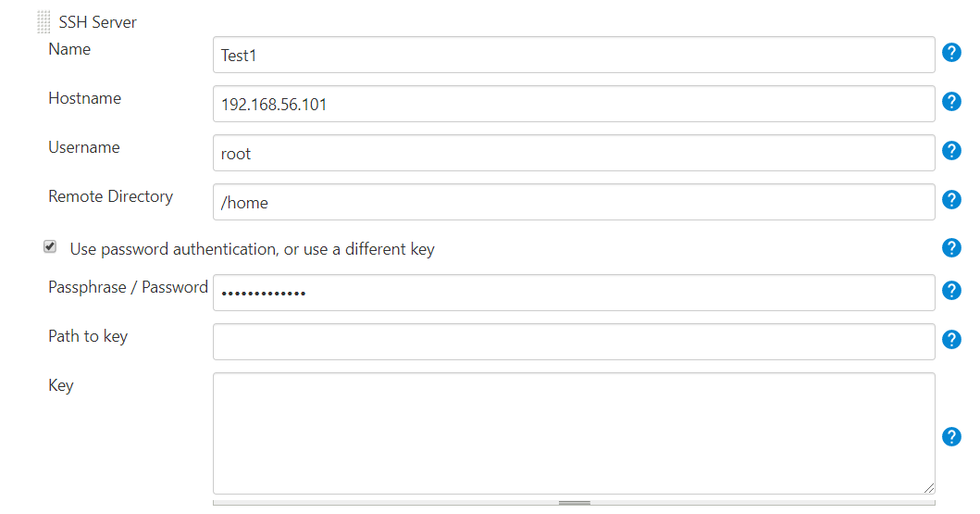This screenshot has height=514, width=980.
Task: Open help for the Name field
Action: click(x=951, y=53)
